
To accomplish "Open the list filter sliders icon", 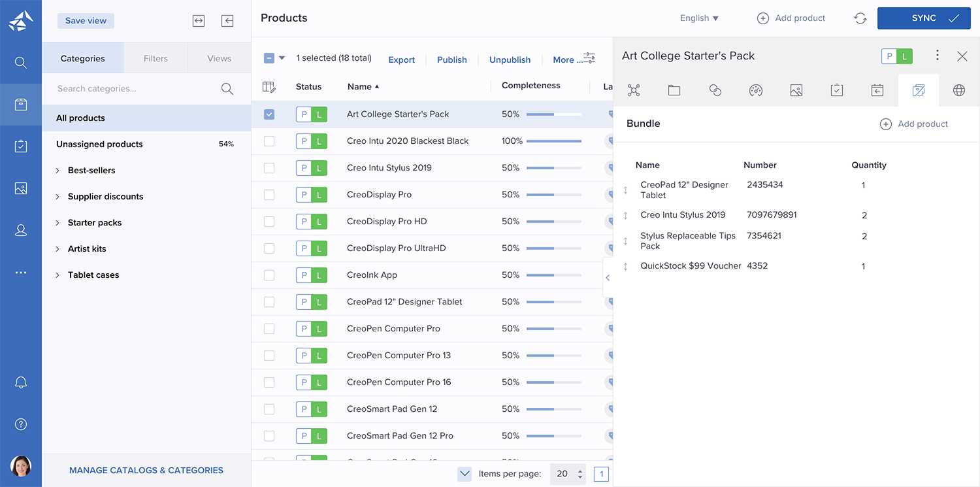I will click(589, 58).
